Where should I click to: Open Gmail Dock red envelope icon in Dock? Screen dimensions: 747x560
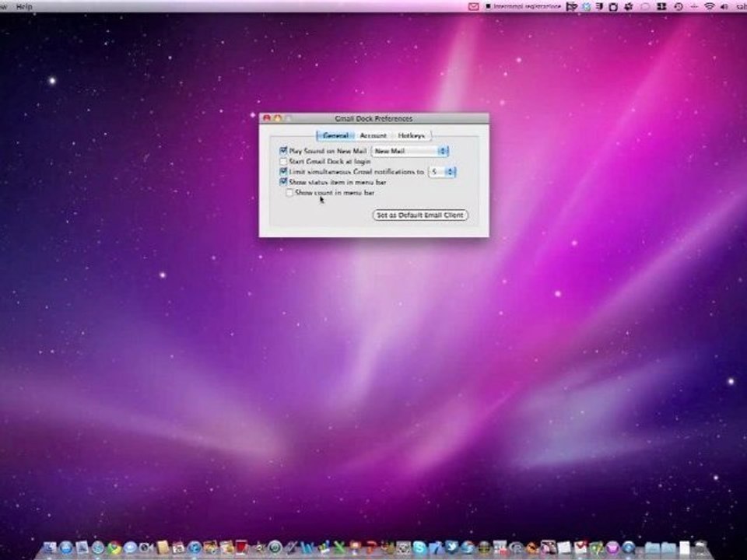point(580,548)
